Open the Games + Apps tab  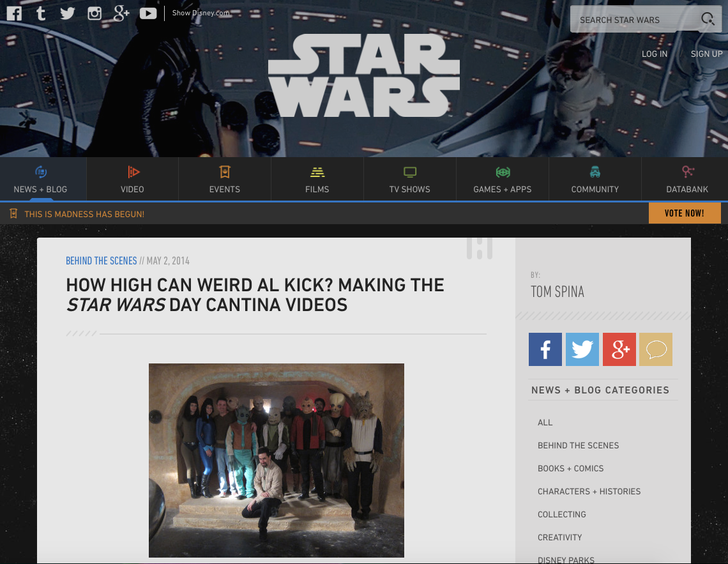point(503,179)
